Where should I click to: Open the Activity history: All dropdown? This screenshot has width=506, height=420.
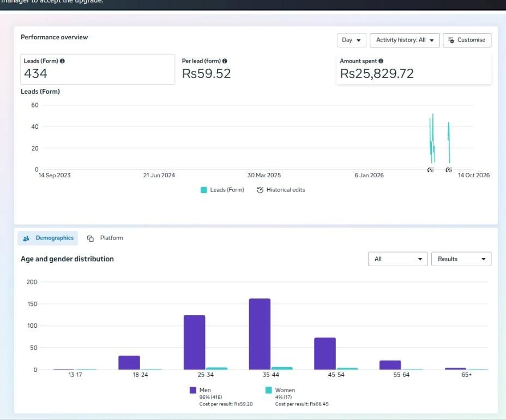(x=405, y=40)
